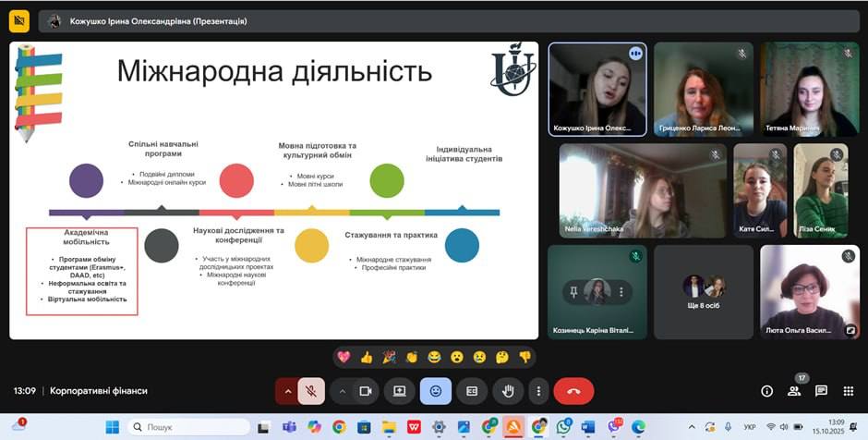868x440 pixels.
Task: Send the thumbs up reaction
Action: click(x=367, y=357)
